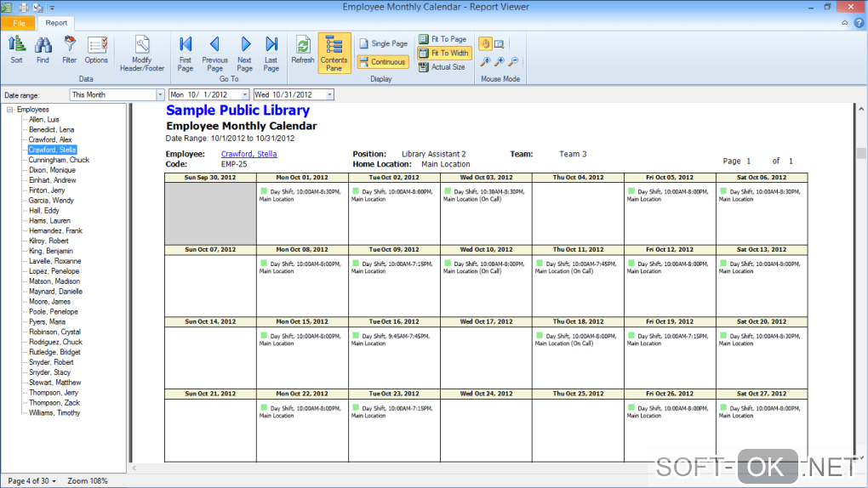
Task: Select Crawford, Alex in the tree
Action: coord(50,139)
